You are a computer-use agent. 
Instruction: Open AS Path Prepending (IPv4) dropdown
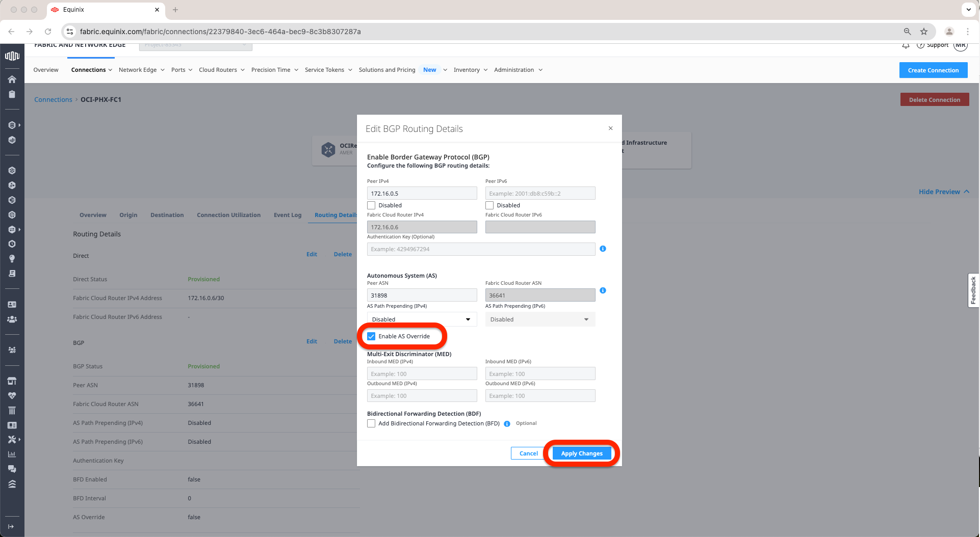coord(422,319)
